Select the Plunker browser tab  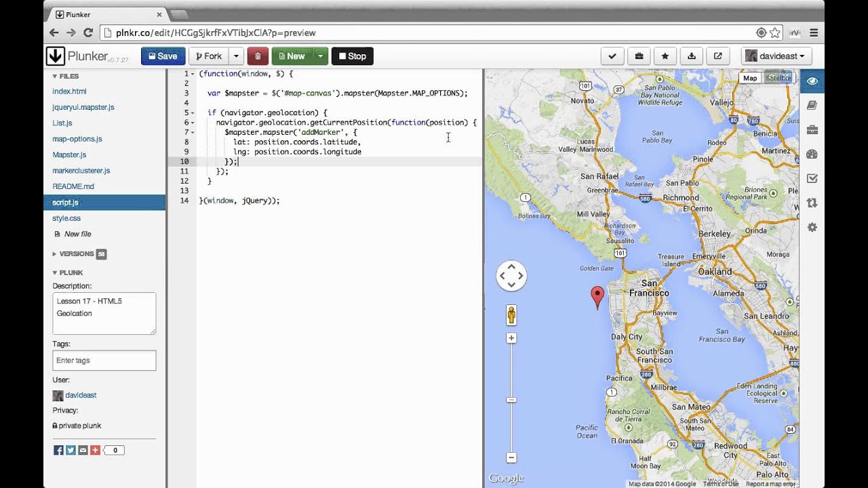(108, 14)
